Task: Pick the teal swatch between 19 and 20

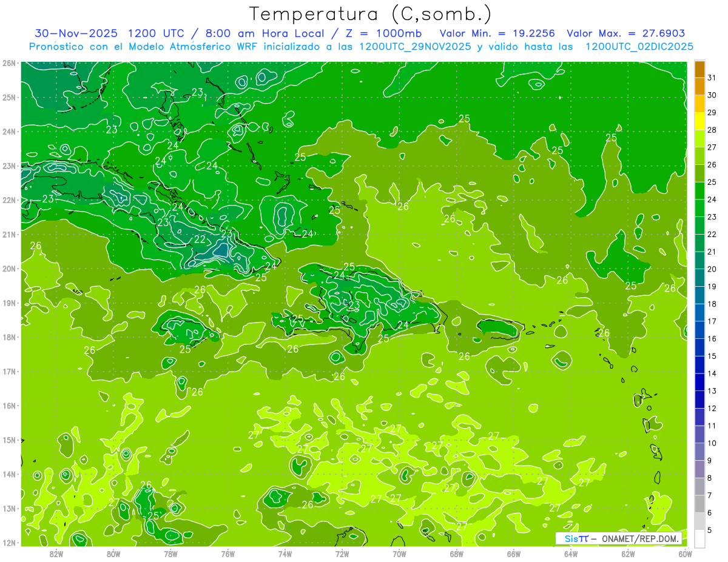Action: click(699, 278)
